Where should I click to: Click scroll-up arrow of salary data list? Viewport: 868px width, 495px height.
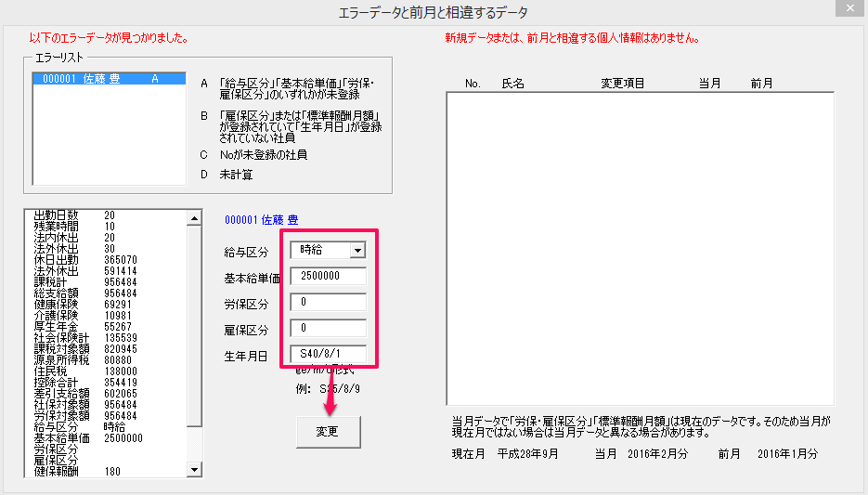pyautogui.click(x=194, y=219)
